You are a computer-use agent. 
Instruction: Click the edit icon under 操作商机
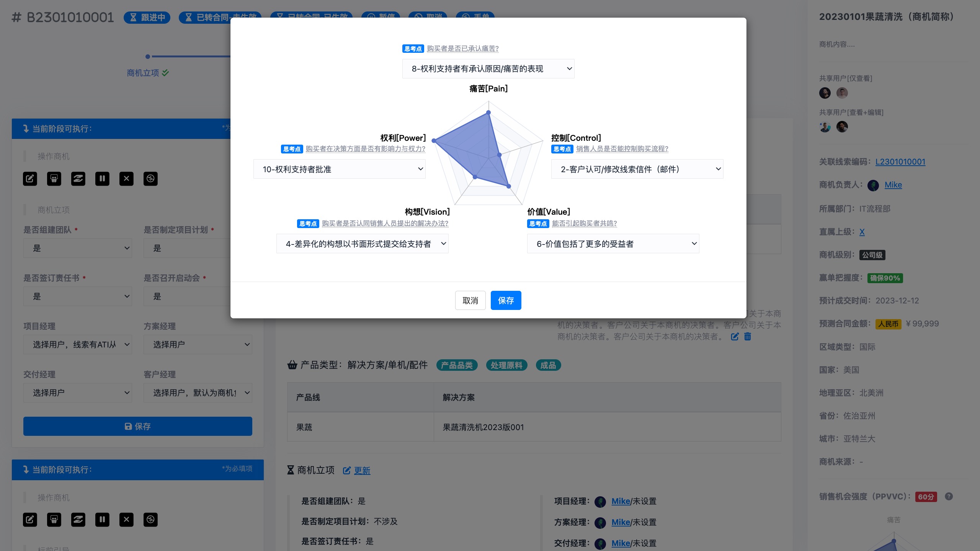tap(30, 179)
